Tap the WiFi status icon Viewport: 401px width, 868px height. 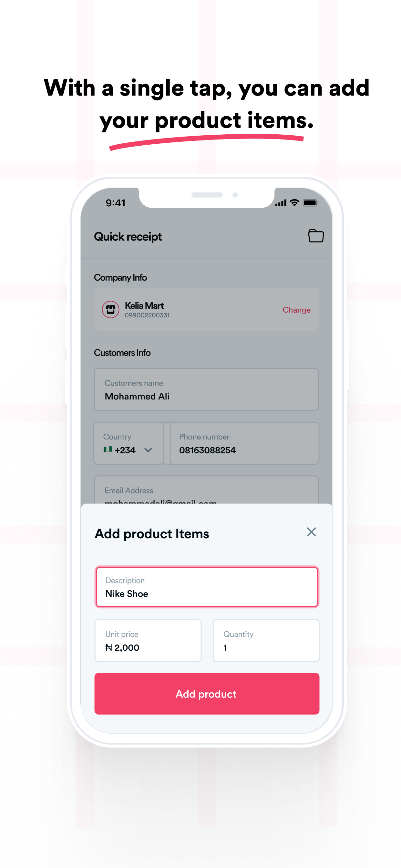click(294, 202)
